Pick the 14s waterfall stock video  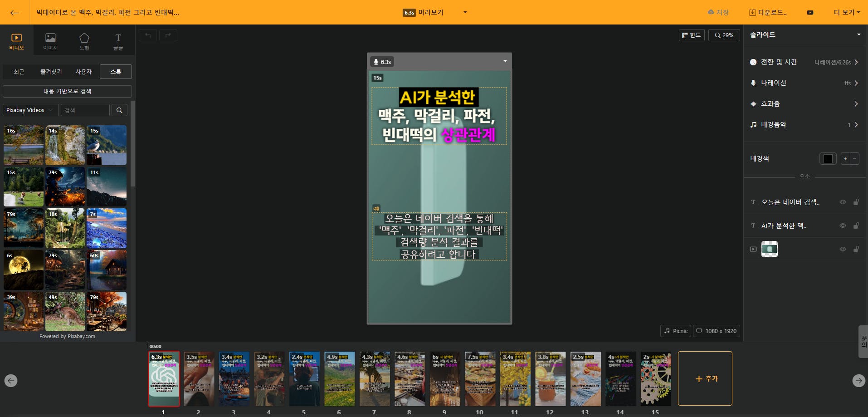65,145
